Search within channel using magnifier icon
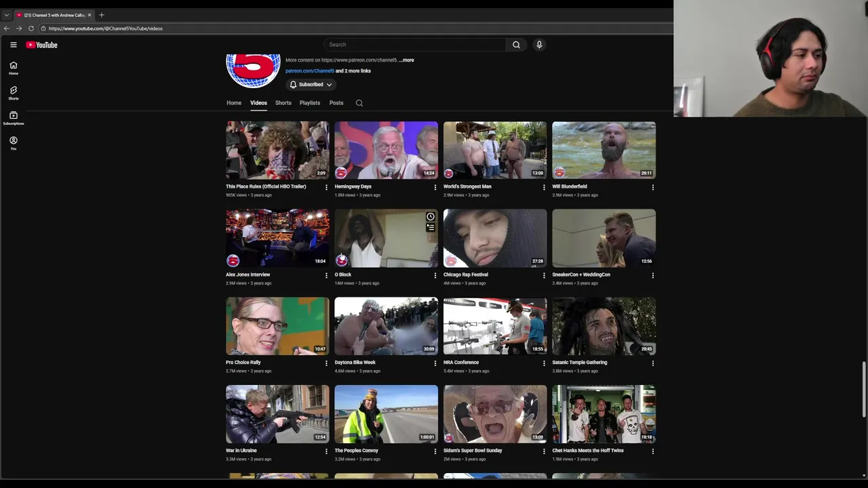868x488 pixels. point(359,103)
